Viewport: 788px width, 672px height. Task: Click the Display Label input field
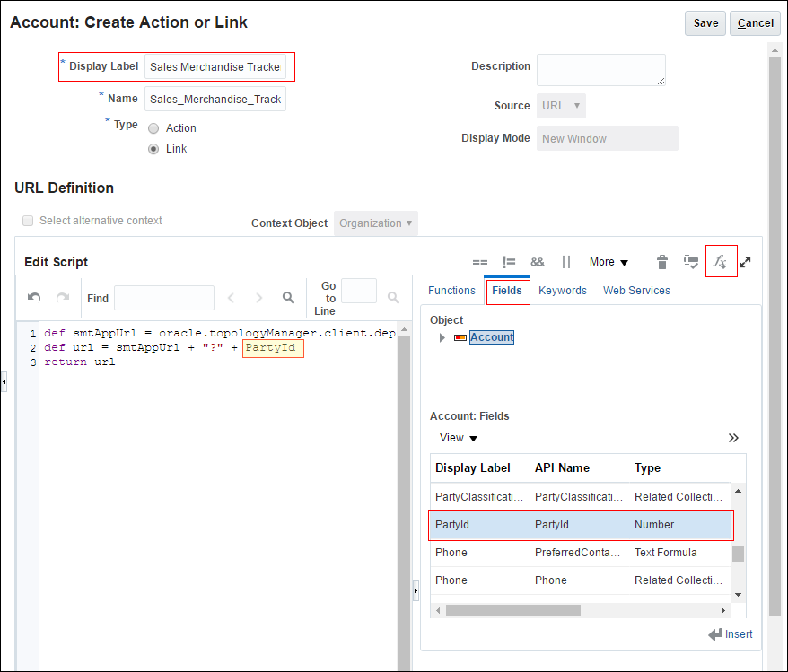pos(215,66)
